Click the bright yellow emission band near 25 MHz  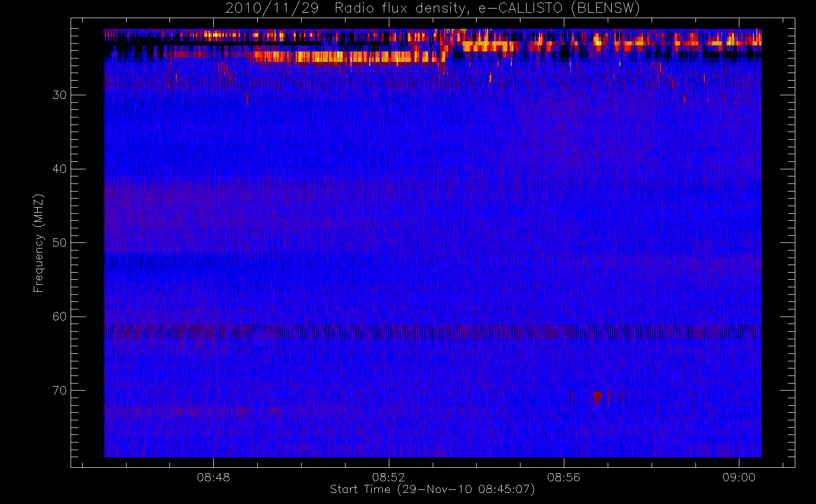coord(348,56)
